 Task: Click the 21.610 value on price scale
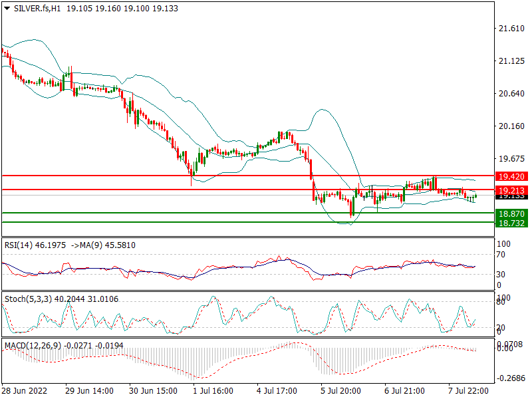pyautogui.click(x=511, y=29)
